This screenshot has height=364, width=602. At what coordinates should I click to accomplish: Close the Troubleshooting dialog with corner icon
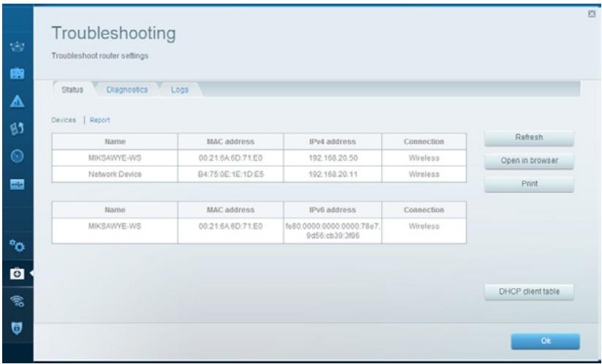tap(592, 14)
